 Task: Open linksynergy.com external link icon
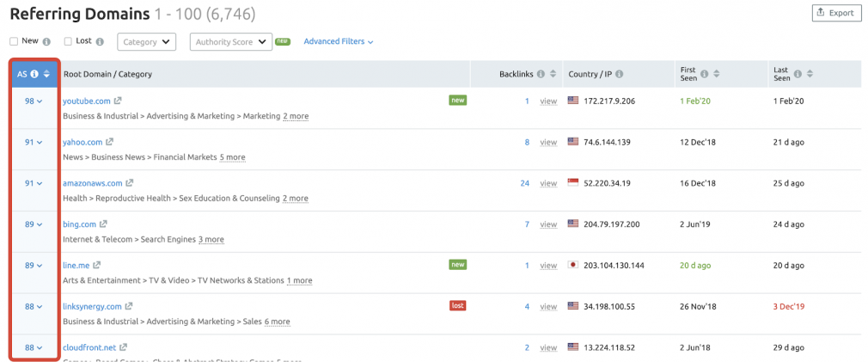click(129, 306)
